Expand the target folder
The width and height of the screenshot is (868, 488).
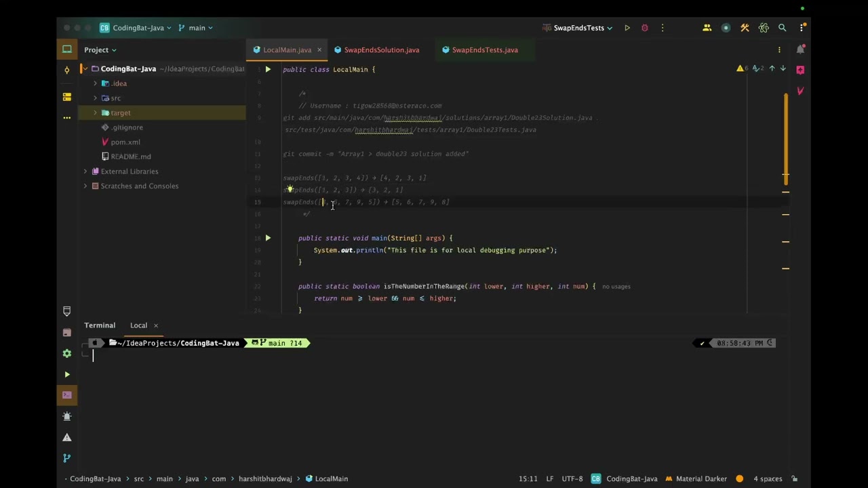(95, 113)
